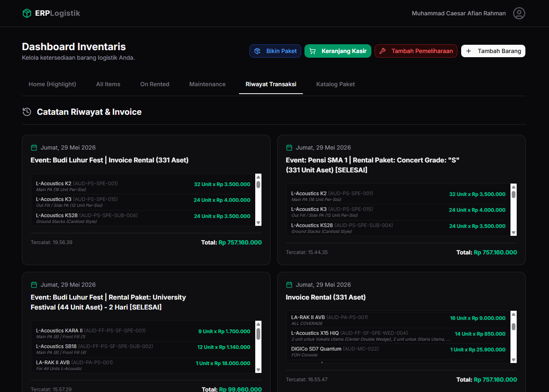Screen dimensions: 549x392
Task: Click timestamp 'Tercatat: 15.44.35'
Action: 307,252
